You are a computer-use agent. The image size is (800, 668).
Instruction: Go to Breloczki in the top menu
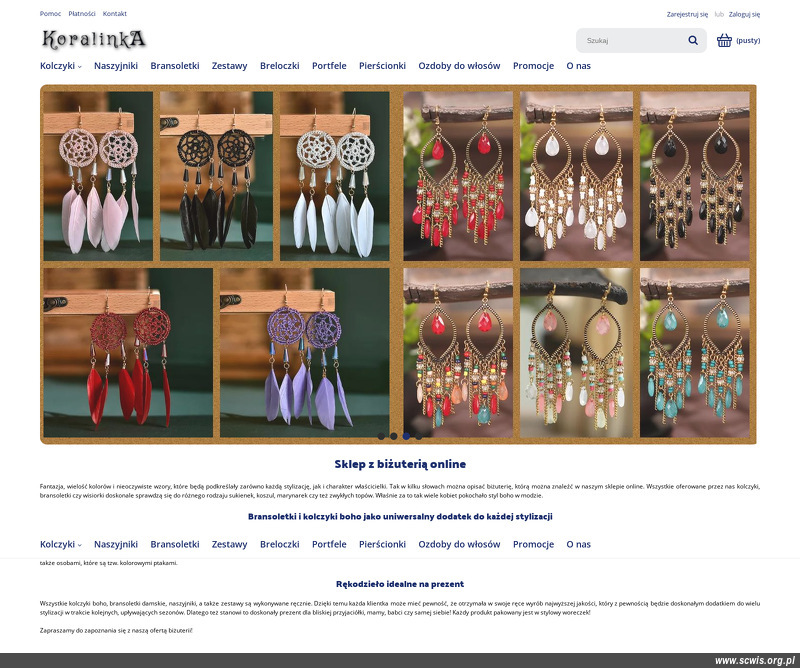click(280, 66)
